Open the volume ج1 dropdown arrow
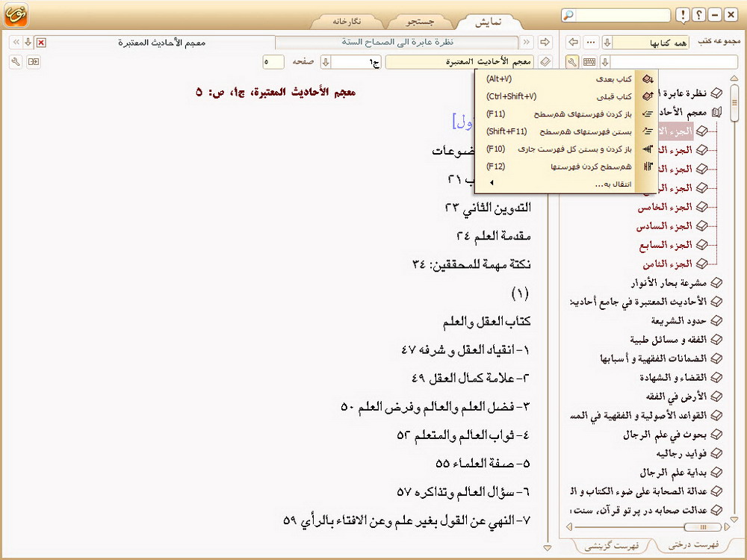The image size is (747, 560). (325, 62)
